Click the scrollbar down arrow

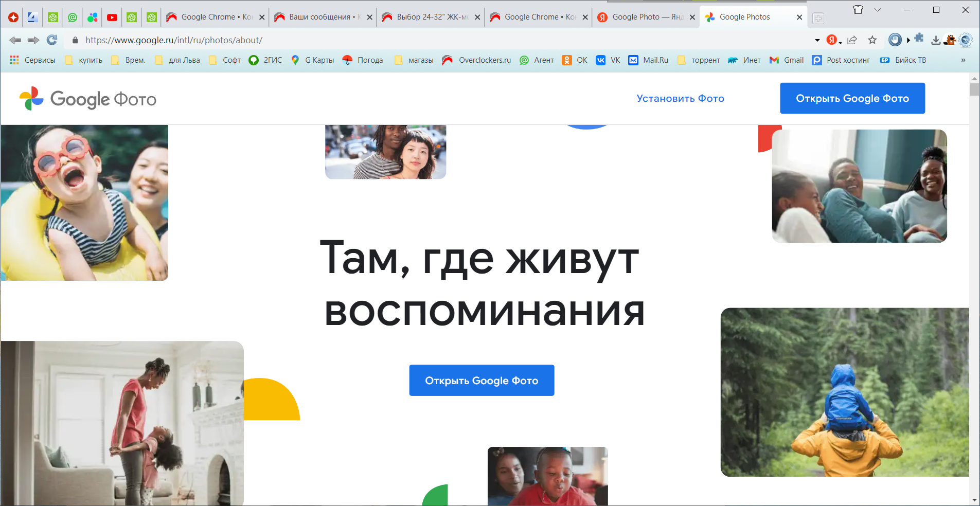point(974,500)
